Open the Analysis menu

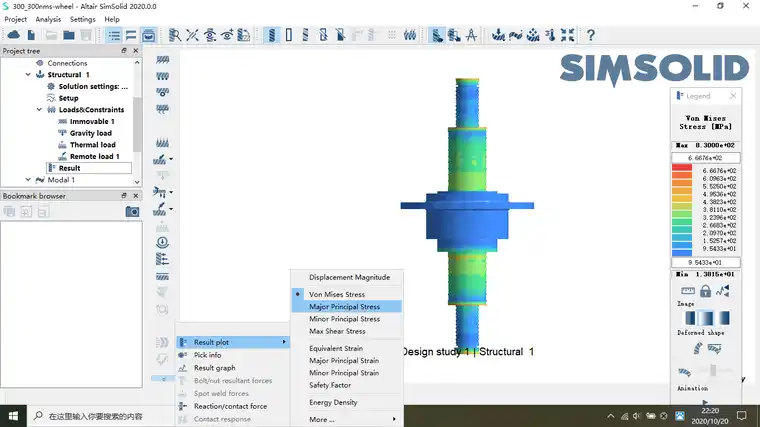pos(48,19)
